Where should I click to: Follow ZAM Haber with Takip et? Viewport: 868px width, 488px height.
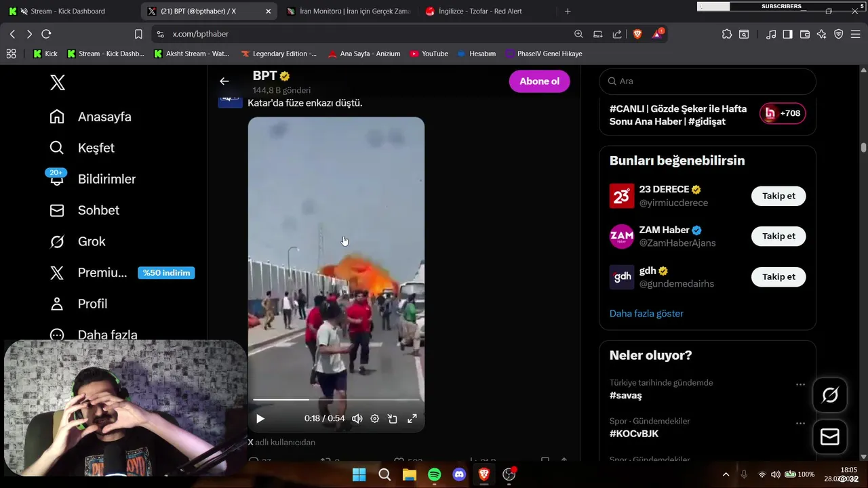pos(778,236)
